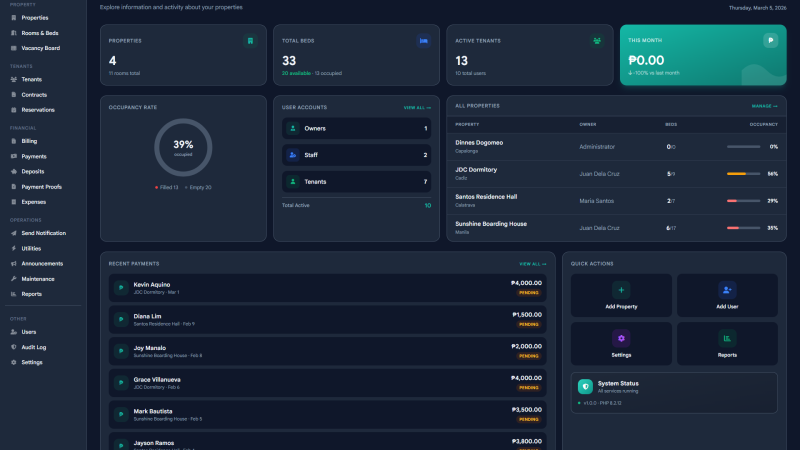This screenshot has height=450, width=800.
Task: Open Tenants in the sidebar
Action: click(x=32, y=80)
